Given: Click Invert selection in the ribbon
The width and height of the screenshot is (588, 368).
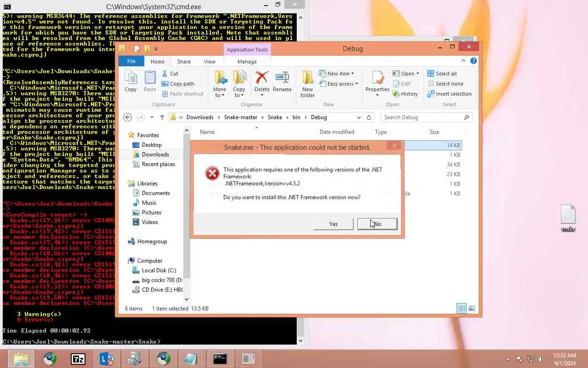Looking at the screenshot, I should coord(449,94).
